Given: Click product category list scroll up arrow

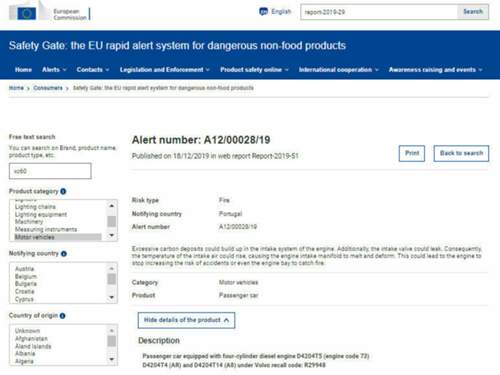Looking at the screenshot, I should point(112,206).
